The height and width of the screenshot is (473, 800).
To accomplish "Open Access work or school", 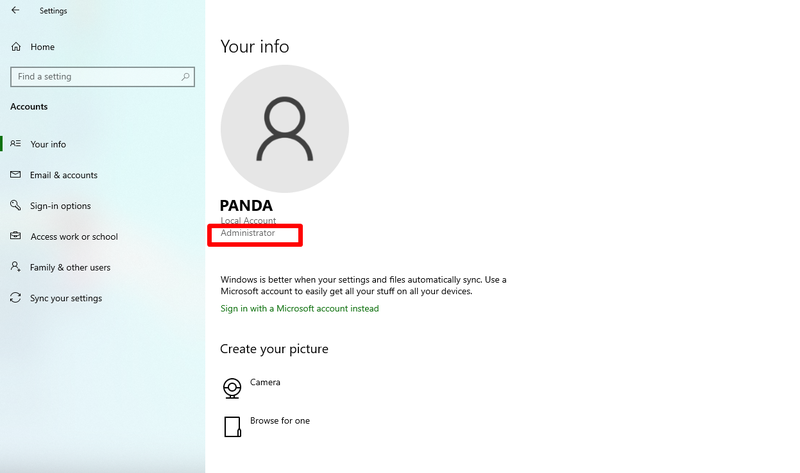I will click(74, 237).
